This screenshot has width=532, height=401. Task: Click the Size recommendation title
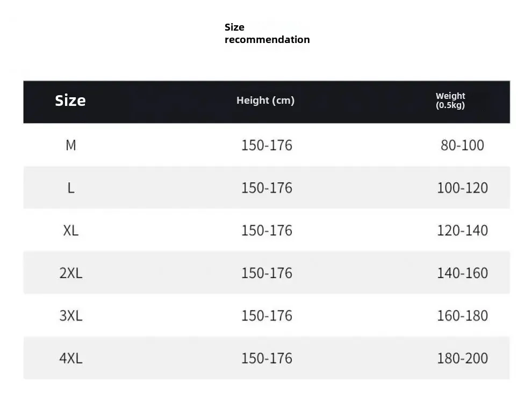(267, 33)
